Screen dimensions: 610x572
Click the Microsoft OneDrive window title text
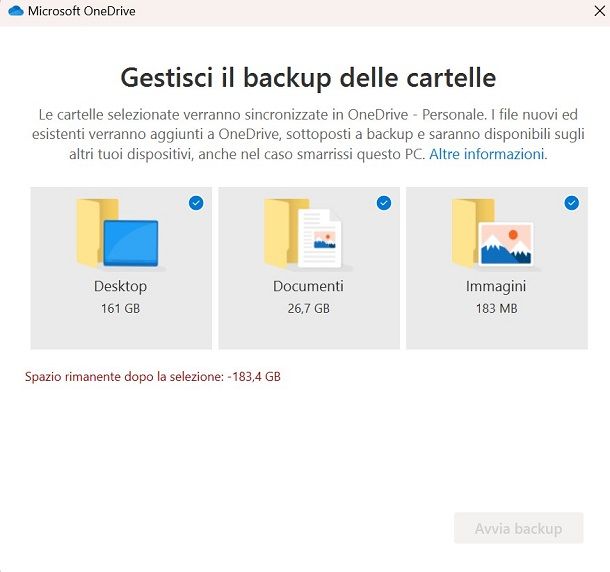[81, 12]
